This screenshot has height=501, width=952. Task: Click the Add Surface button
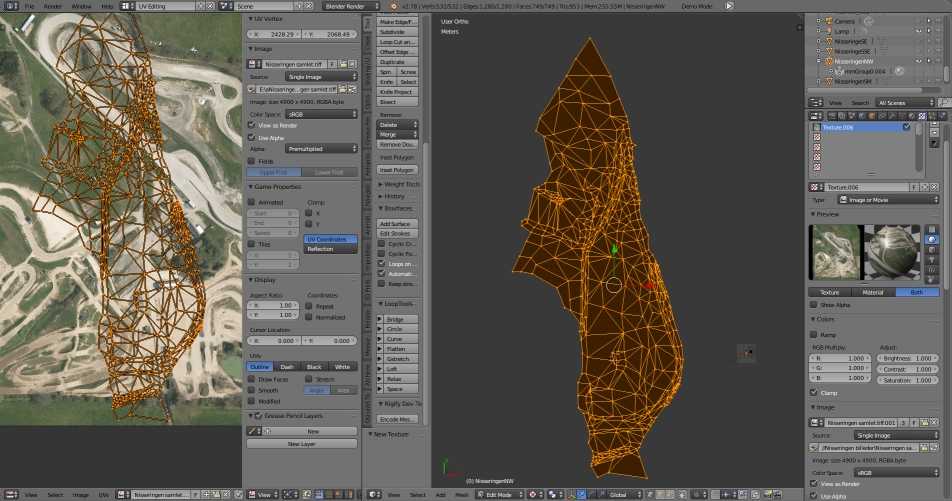tap(398, 223)
